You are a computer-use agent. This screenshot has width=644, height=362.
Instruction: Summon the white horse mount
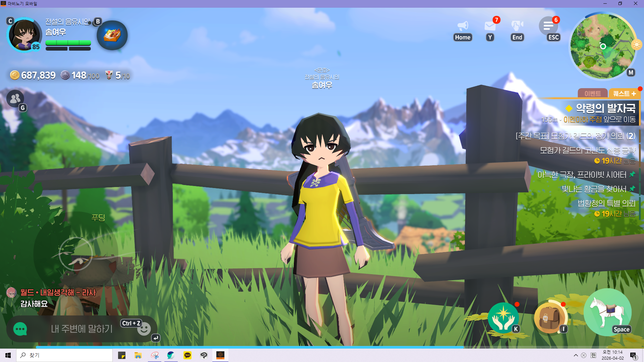pos(607,312)
